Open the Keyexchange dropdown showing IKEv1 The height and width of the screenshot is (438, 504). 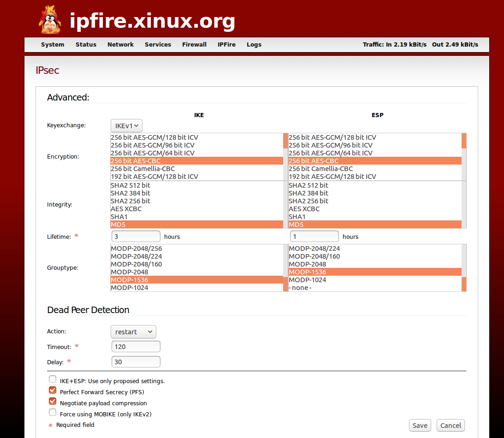pyautogui.click(x=126, y=125)
